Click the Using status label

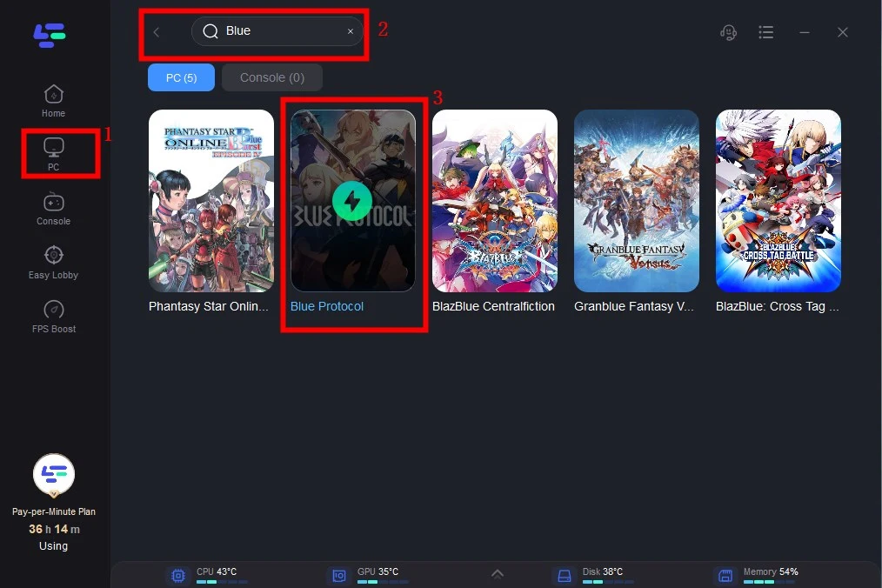point(53,546)
